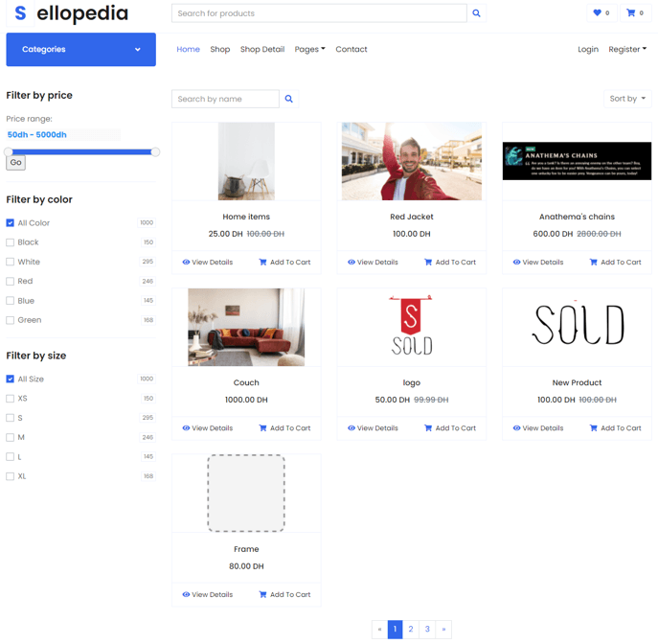Open the Frame placeholder image
Screen dimensions: 658x644
pyautogui.click(x=246, y=493)
